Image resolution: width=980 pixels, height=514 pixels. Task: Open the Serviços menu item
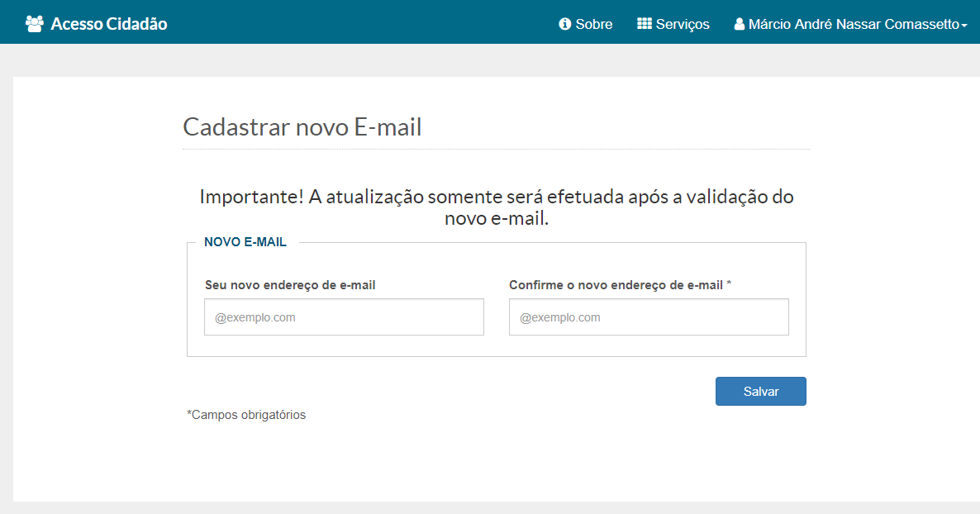[x=683, y=24]
